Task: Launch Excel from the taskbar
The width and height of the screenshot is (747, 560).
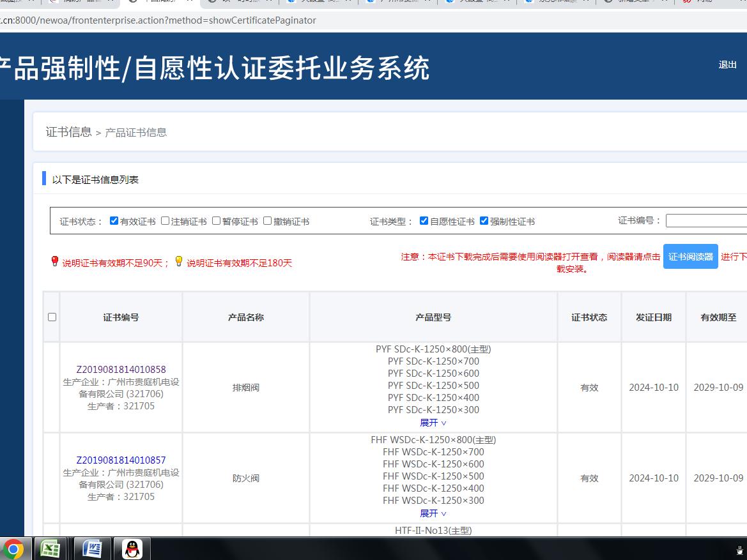Action: coord(50,548)
